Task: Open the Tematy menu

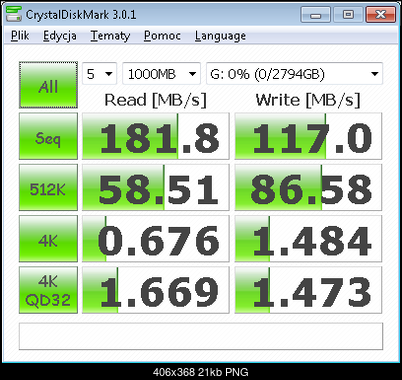Action: click(110, 36)
